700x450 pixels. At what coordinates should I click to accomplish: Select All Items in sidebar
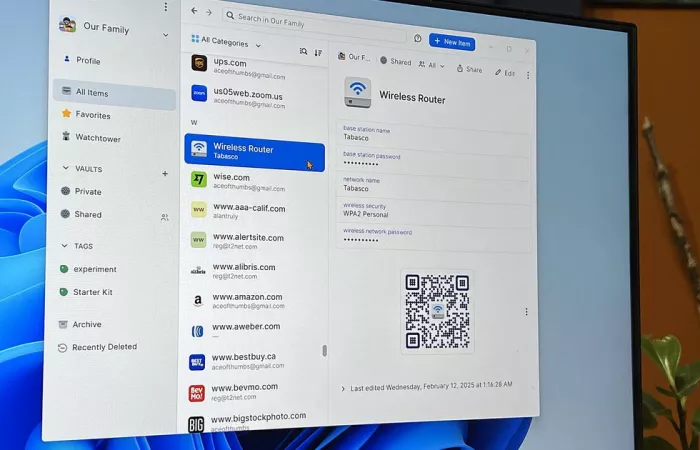pos(114,93)
